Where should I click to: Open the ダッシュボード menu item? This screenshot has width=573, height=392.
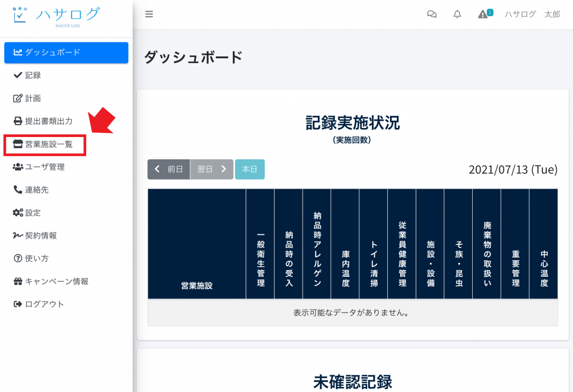pyautogui.click(x=66, y=53)
